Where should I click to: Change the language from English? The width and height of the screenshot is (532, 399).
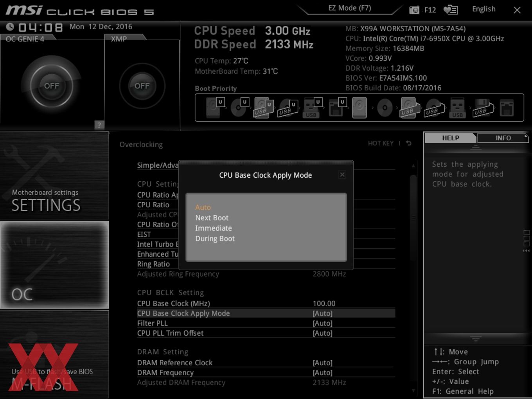483,9
